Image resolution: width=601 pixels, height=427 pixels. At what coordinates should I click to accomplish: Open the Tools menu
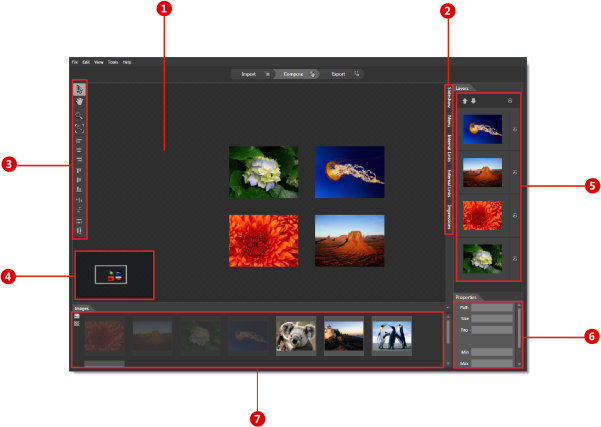click(x=113, y=62)
